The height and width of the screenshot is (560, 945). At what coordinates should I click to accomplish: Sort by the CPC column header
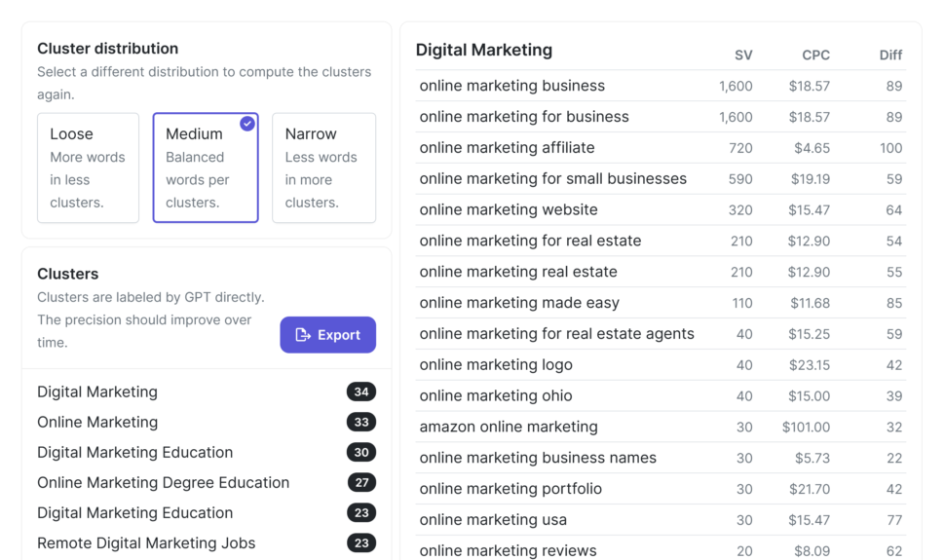point(815,55)
